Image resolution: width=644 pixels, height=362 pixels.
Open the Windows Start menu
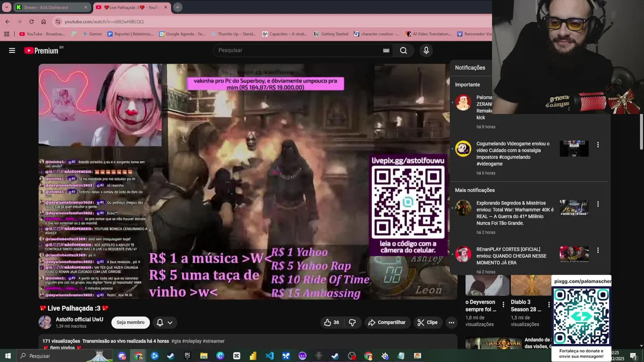tap(8, 356)
